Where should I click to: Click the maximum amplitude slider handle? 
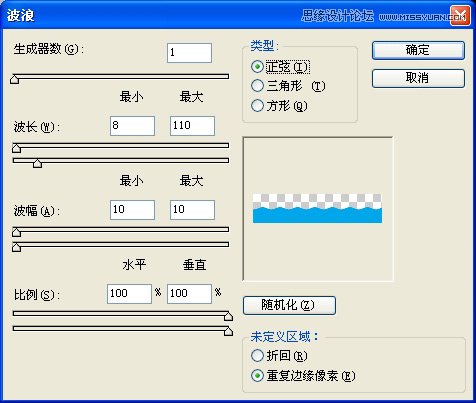(16, 247)
